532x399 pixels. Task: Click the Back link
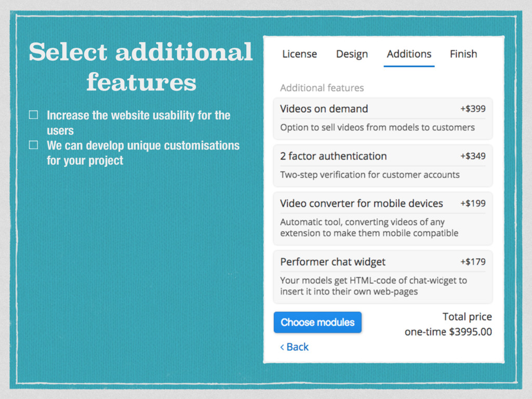(295, 347)
